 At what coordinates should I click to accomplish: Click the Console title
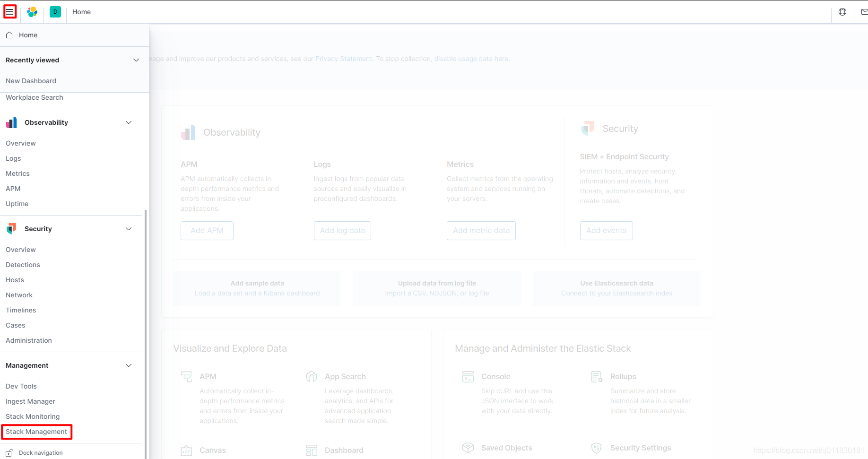pos(495,377)
